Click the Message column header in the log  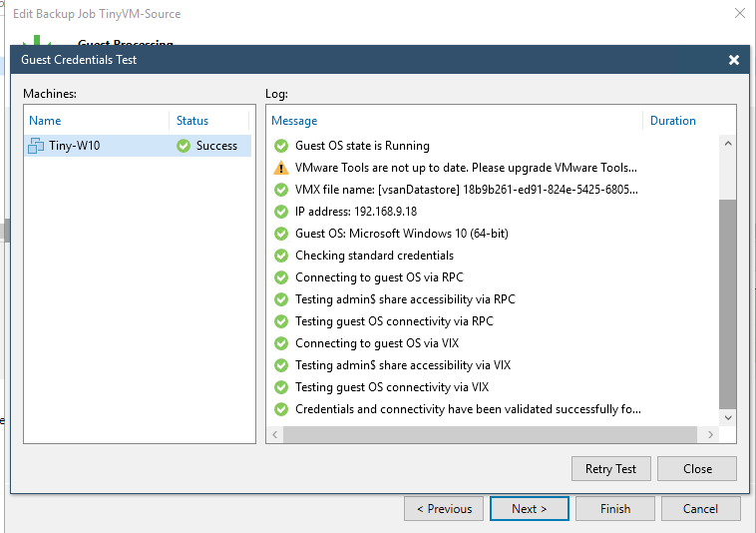(294, 121)
